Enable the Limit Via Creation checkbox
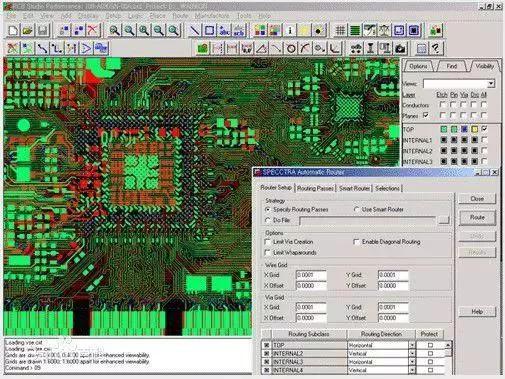This screenshot has width=505, height=379. pyautogui.click(x=267, y=242)
